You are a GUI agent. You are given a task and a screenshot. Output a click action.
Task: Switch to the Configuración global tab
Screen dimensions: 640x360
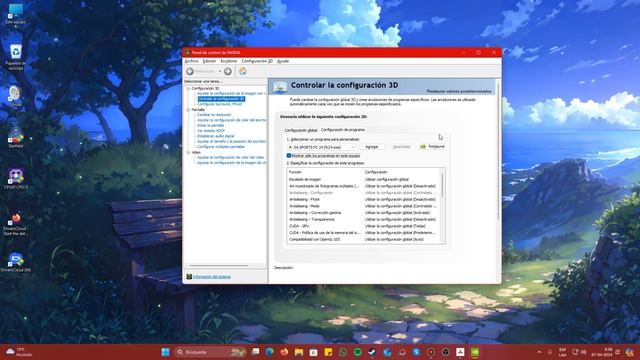[301, 130]
